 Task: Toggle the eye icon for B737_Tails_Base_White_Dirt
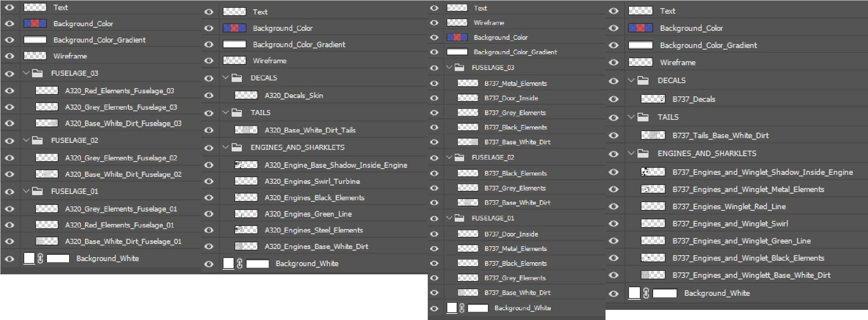point(614,135)
